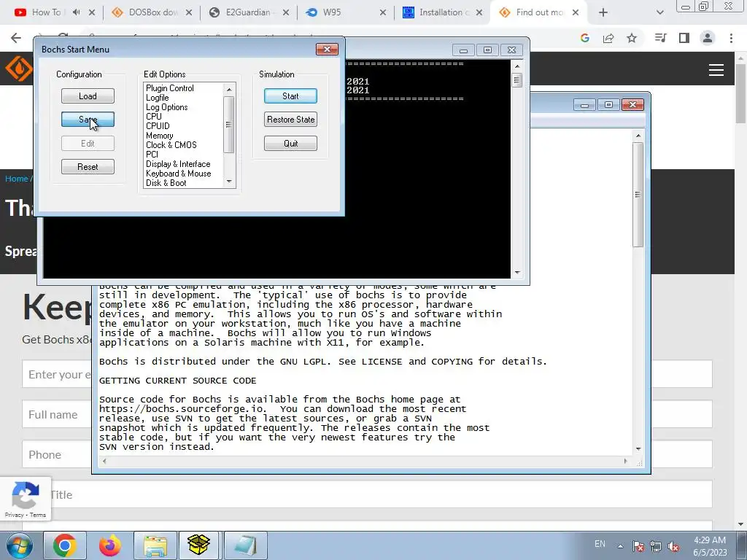This screenshot has width=747, height=560.
Task: Open the website hamburger menu
Action: [716, 70]
